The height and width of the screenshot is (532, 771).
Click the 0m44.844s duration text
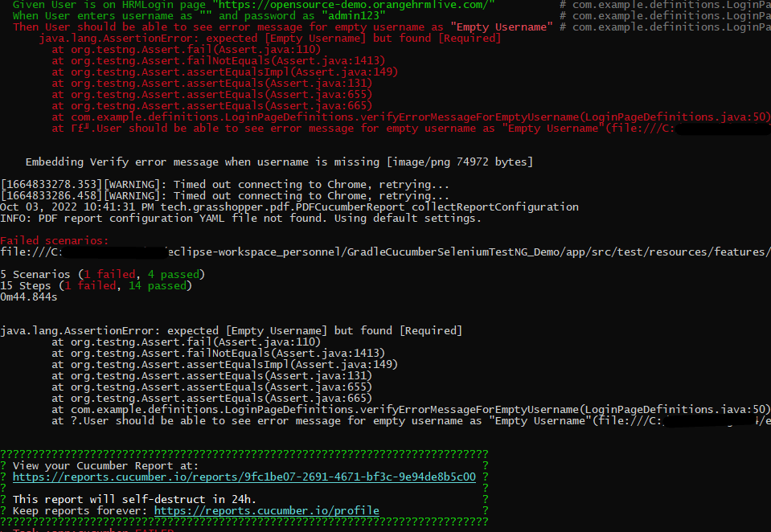(x=29, y=297)
